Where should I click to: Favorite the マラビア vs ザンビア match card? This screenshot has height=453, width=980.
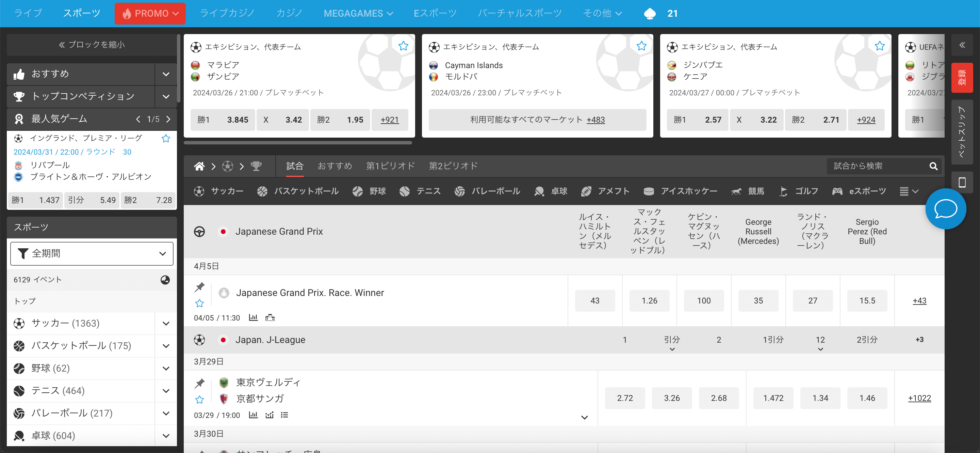[x=403, y=46]
